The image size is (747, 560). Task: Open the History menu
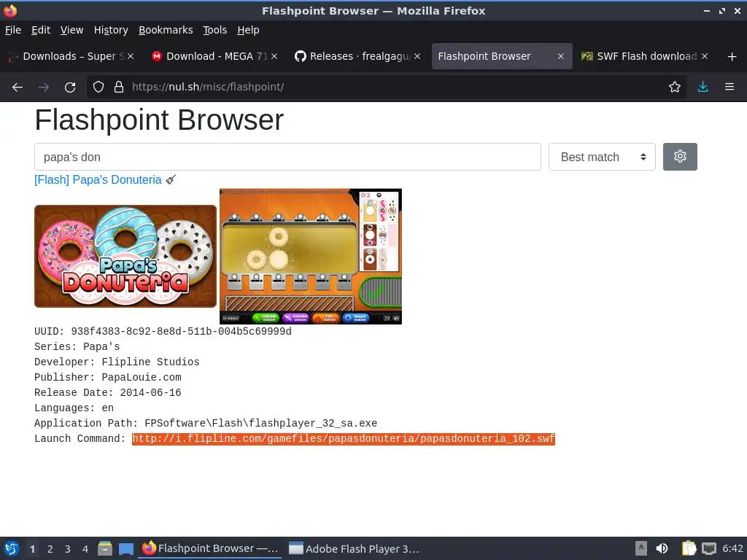(111, 30)
